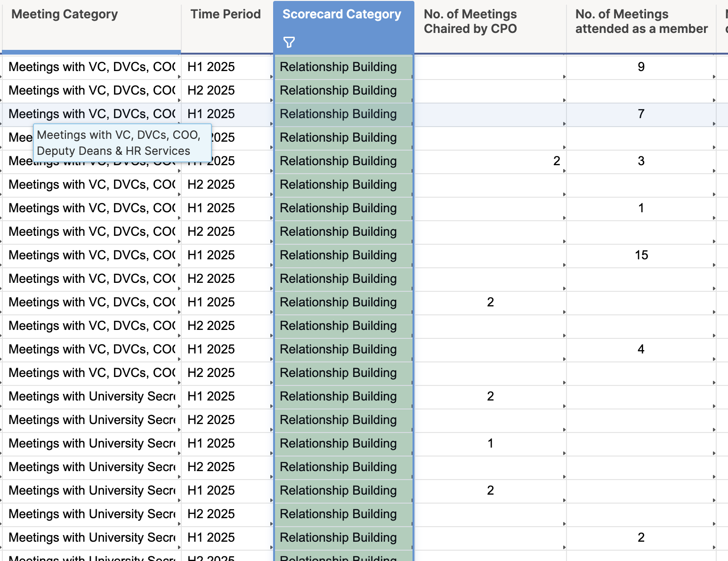Click the attended cell showing 15
This screenshot has width=728, height=561.
click(x=641, y=255)
